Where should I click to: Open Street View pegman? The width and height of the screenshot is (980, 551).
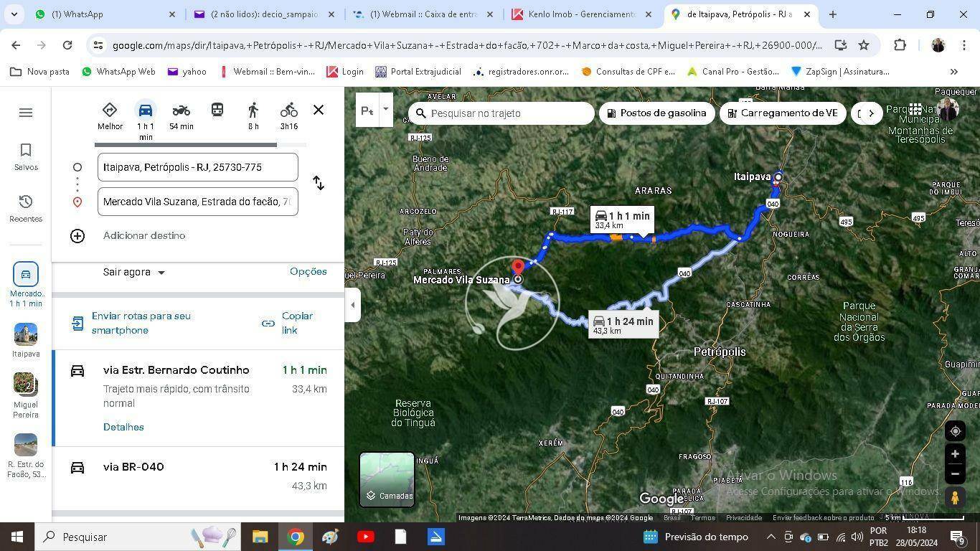955,496
